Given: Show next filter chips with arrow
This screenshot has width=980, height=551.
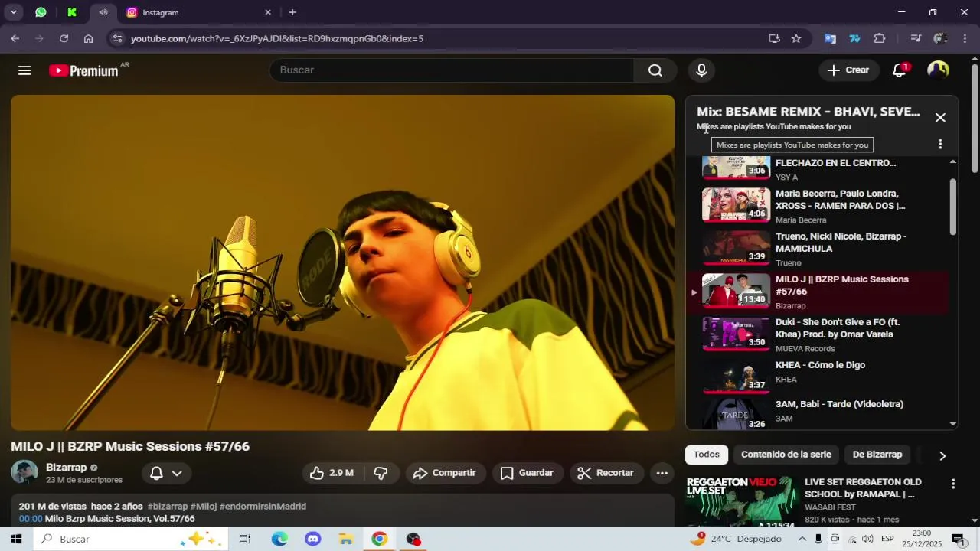Looking at the screenshot, I should click(x=942, y=455).
